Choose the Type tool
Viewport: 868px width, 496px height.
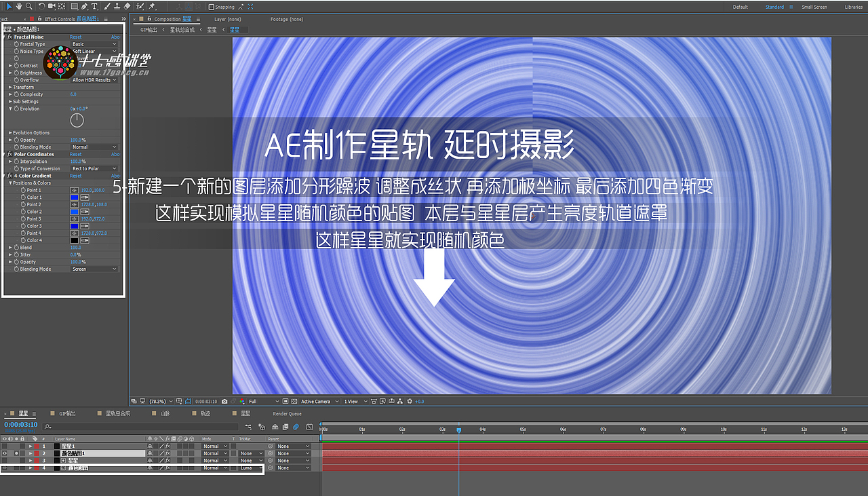(94, 5)
